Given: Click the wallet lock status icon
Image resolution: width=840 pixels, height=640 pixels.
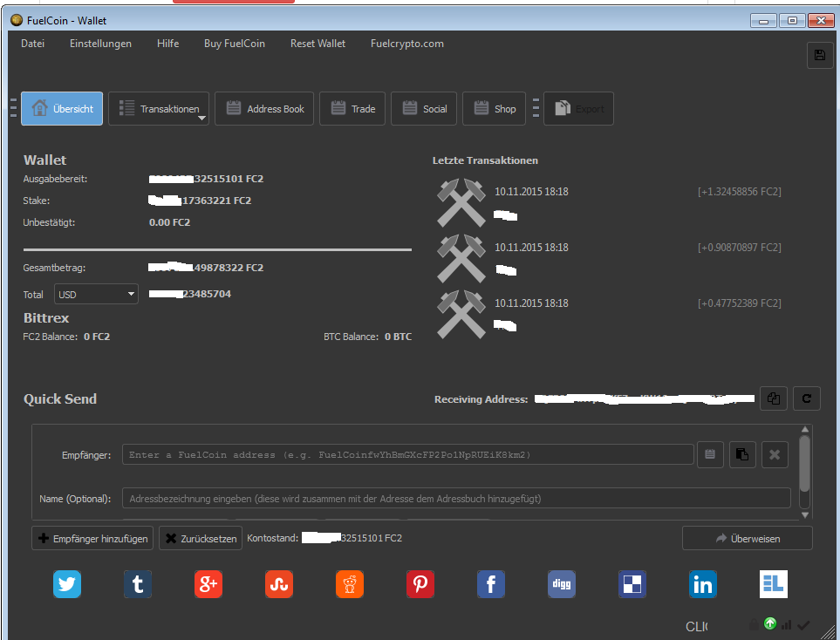Looking at the screenshot, I should pos(754,624).
